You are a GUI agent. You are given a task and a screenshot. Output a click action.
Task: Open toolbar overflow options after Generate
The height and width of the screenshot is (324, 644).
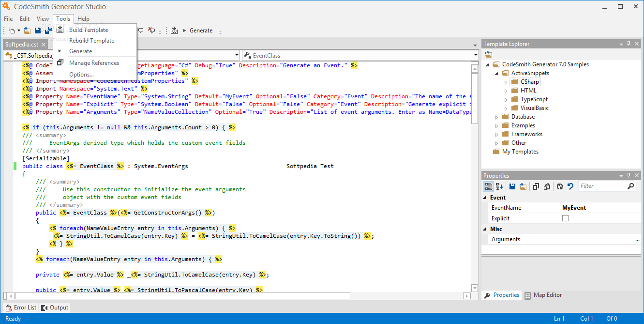point(221,32)
